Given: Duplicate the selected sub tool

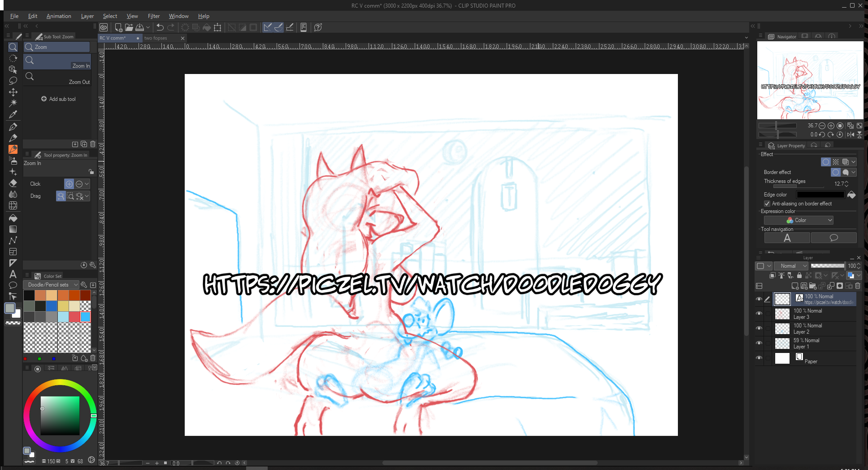Looking at the screenshot, I should (x=84, y=144).
